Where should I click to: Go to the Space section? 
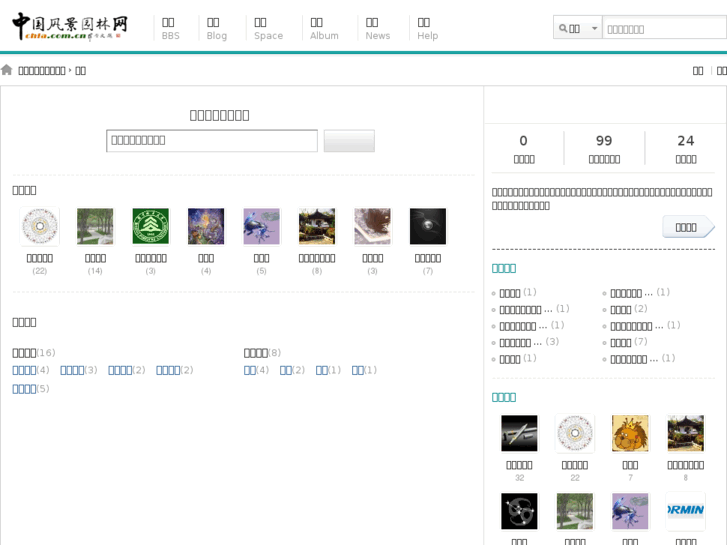click(x=268, y=28)
